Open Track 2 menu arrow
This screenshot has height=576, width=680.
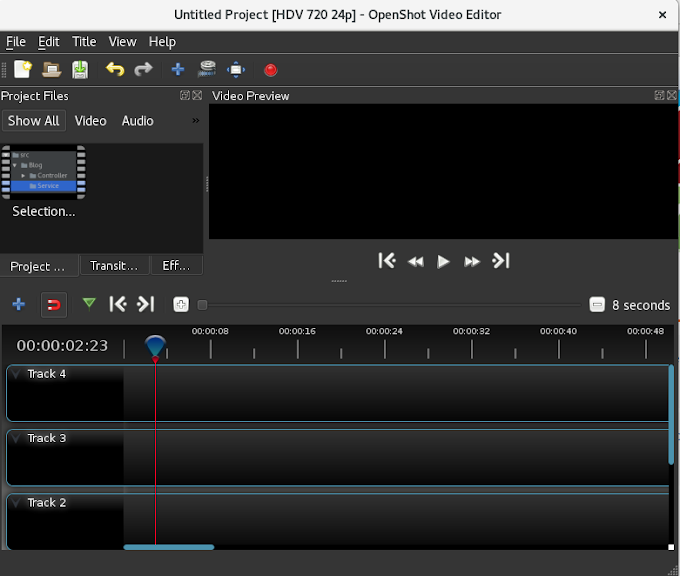16,503
